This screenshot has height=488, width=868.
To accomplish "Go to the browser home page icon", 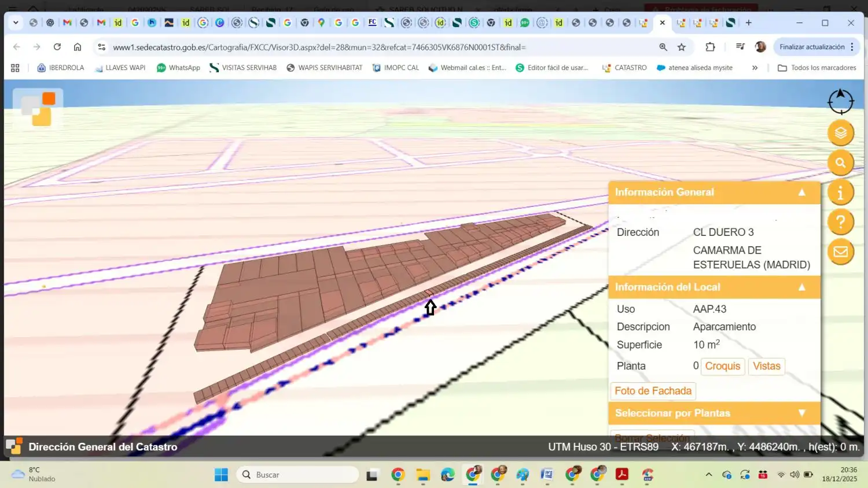I will coord(77,47).
